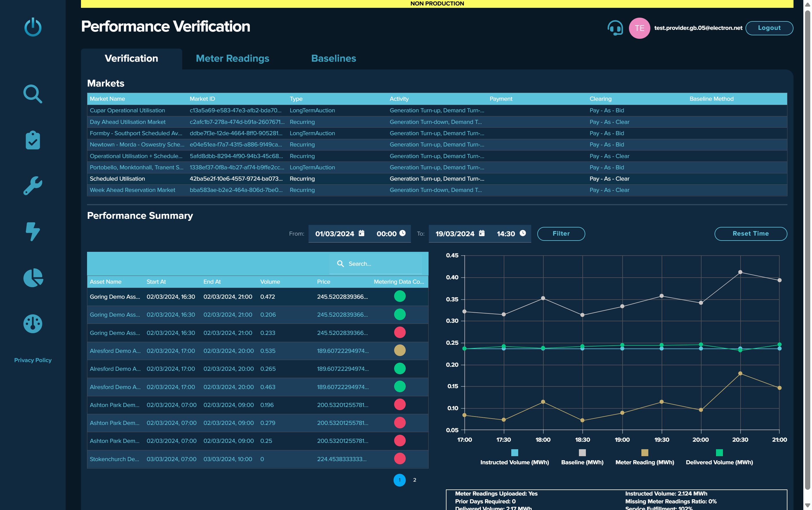Sort by Asset Name column header

point(106,282)
